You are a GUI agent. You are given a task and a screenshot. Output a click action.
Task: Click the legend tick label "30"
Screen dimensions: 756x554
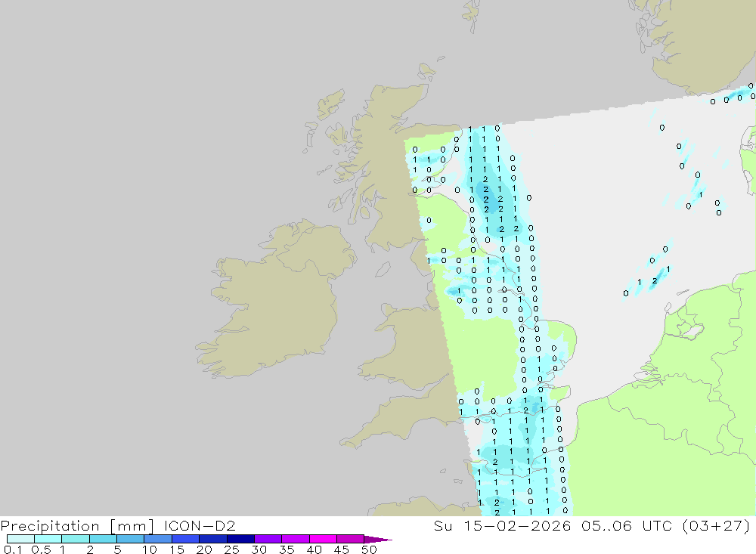(x=259, y=549)
